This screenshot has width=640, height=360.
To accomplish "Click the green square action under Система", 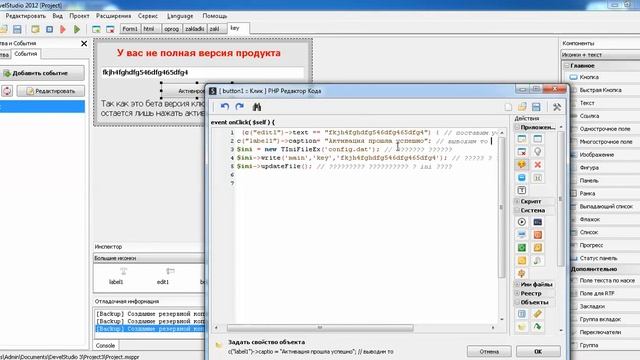I will (522, 248).
